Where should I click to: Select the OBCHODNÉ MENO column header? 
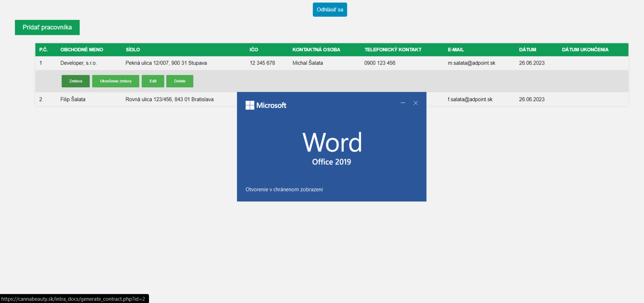tap(82, 49)
